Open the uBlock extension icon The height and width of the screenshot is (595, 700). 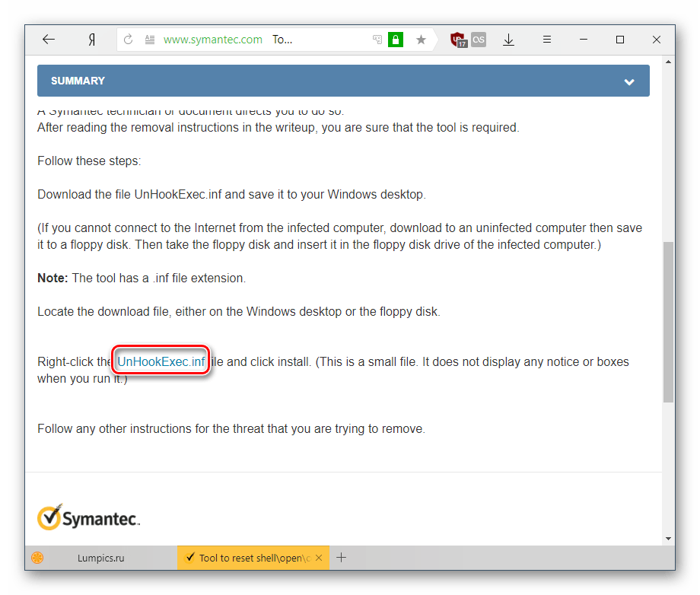click(458, 40)
